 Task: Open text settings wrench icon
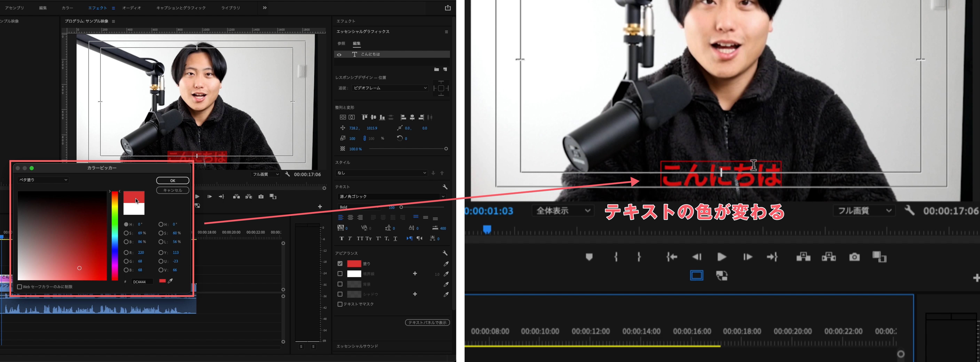pos(445,187)
